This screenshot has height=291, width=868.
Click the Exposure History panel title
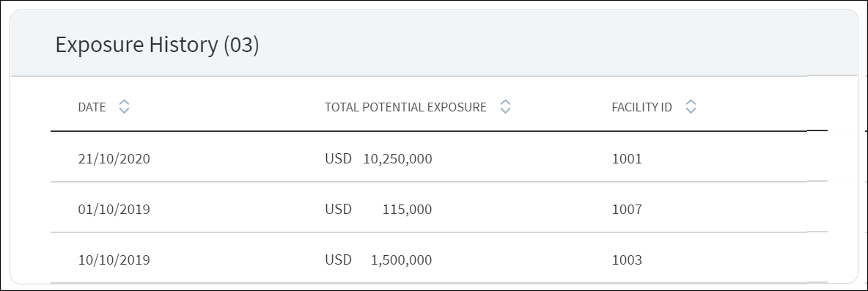[x=157, y=44]
